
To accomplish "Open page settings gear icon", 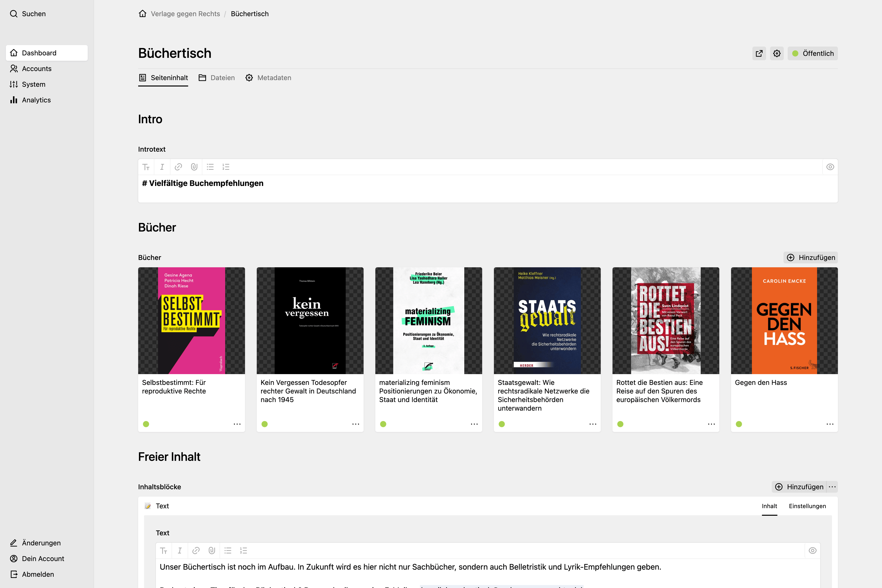I will pos(777,53).
